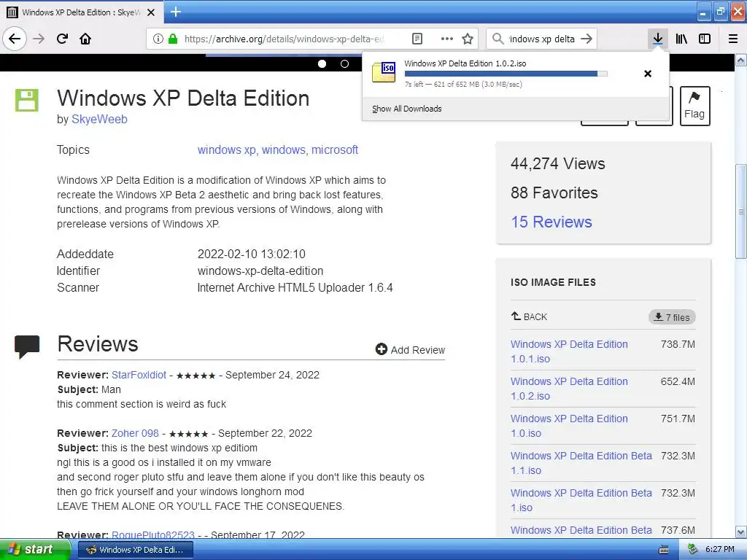This screenshot has width=747, height=560.
Task: Download Windows XP Delta Edition 1.0.2.iso link
Action: point(569,389)
